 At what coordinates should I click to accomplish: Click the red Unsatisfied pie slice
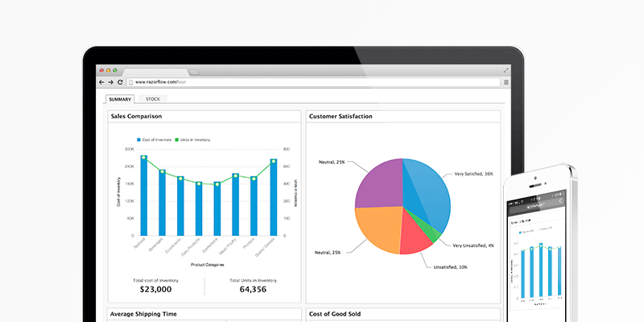click(x=415, y=237)
